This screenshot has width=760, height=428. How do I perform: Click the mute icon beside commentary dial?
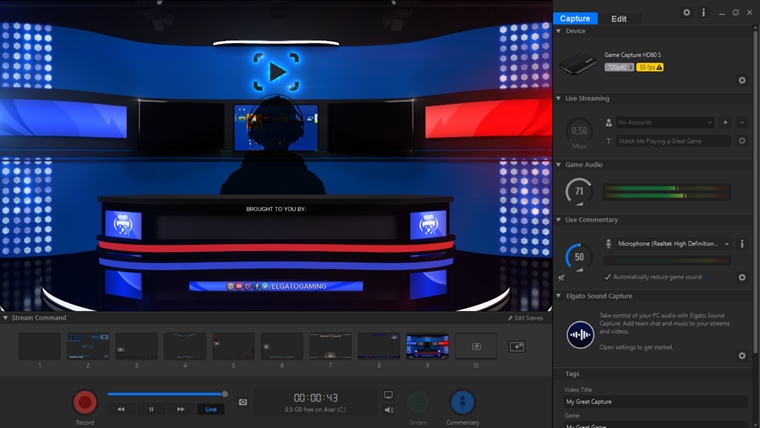[561, 278]
